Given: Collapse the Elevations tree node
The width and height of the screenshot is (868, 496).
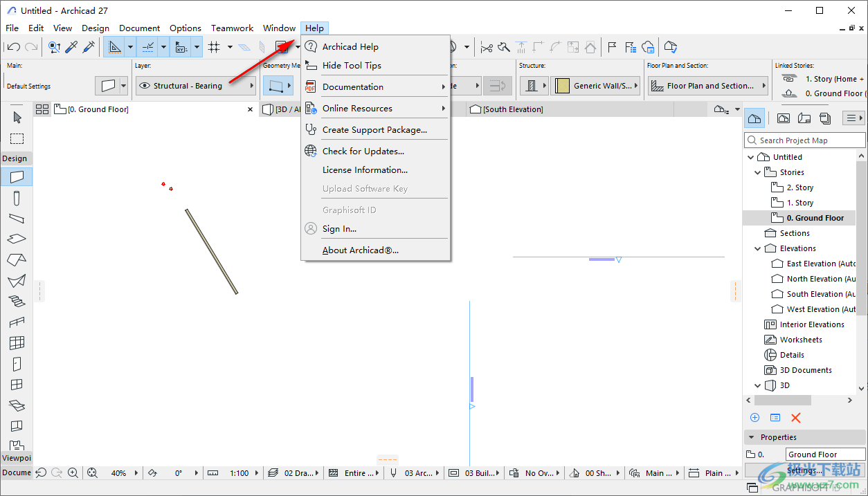Looking at the screenshot, I should [758, 248].
